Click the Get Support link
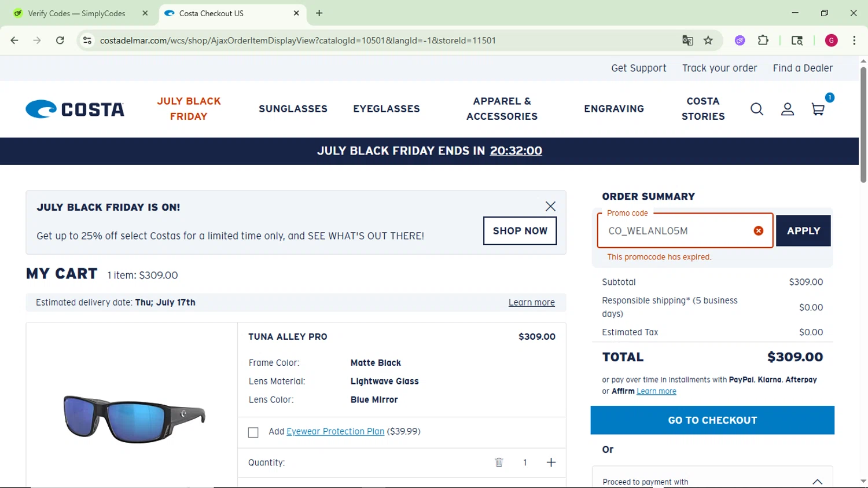The image size is (868, 488). [639, 68]
